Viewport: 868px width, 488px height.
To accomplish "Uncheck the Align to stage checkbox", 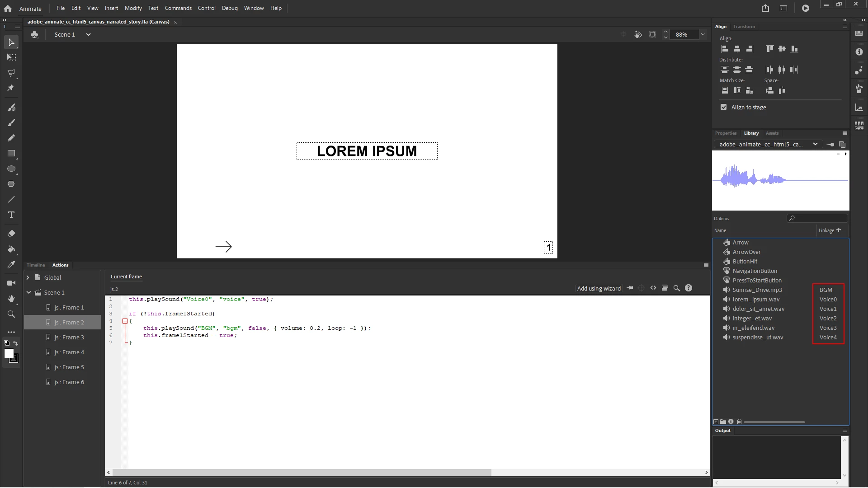I will pyautogui.click(x=724, y=107).
